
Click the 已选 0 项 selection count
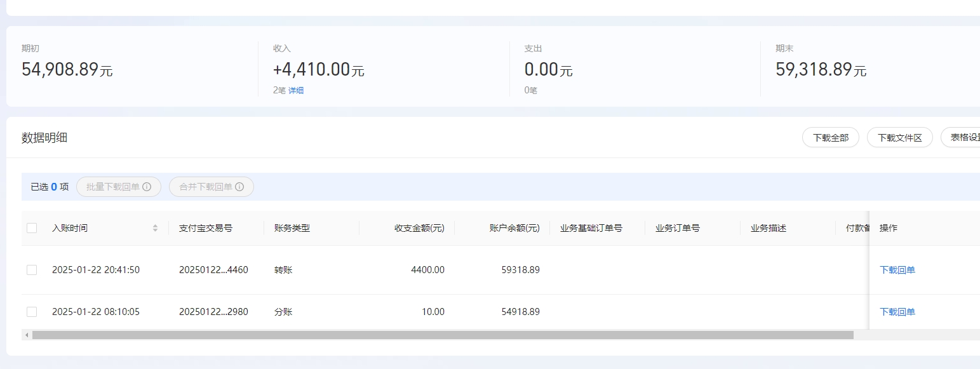(50, 187)
